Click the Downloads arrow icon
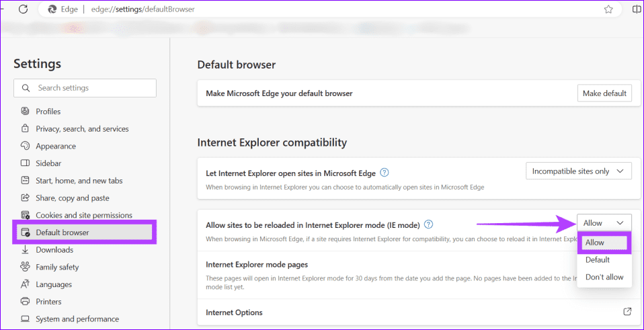This screenshot has width=644, height=330. [25, 249]
